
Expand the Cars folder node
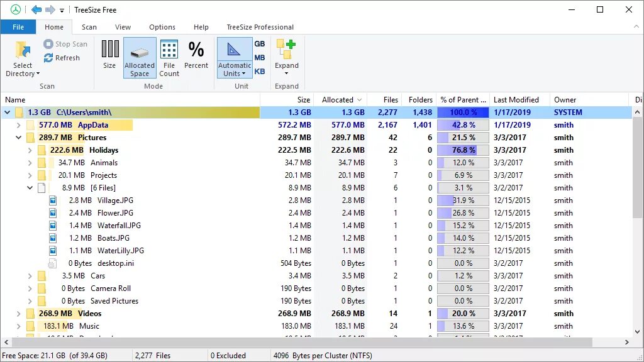coord(30,276)
